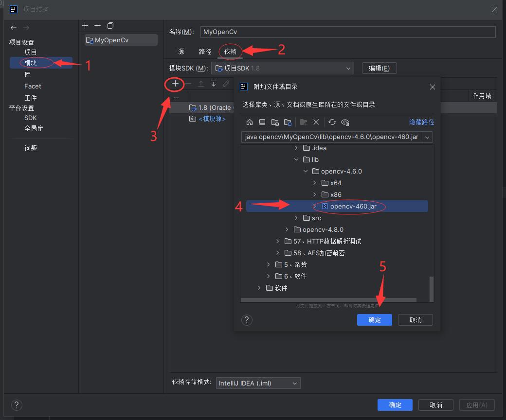Screen dimensions: 506x420
Task: Click 确定 in the 项目结构 window
Action: [395, 405]
